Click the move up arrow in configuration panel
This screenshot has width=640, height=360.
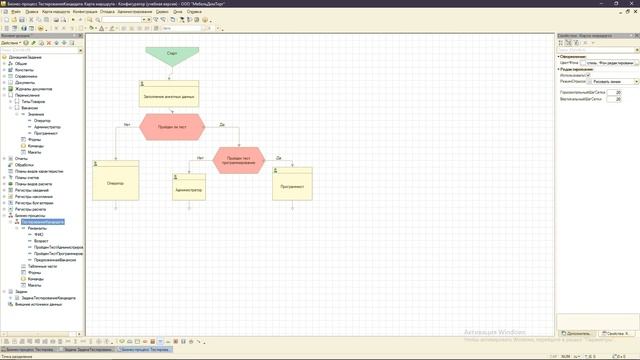[57, 43]
